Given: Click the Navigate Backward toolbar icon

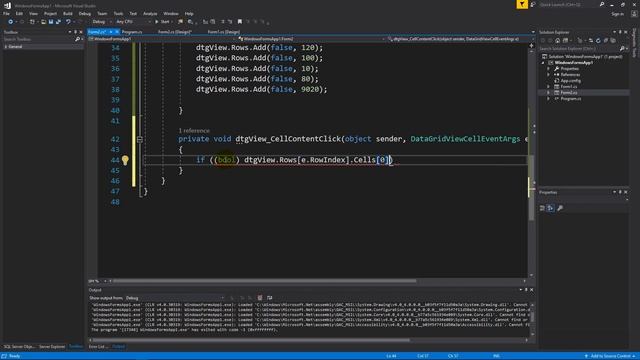Looking at the screenshot, I should 11,22.
